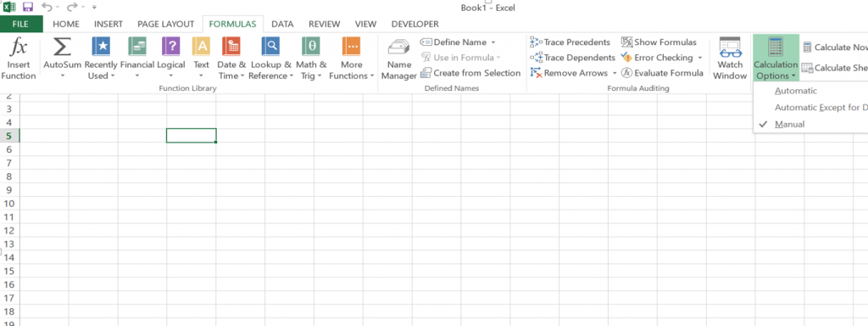Click Trace Precedents

click(570, 42)
